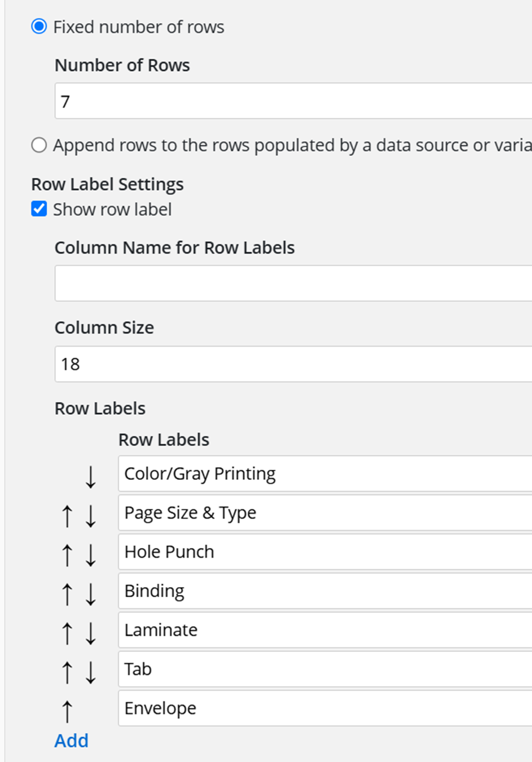Edit the Color/Gray Printing label field

[325, 474]
